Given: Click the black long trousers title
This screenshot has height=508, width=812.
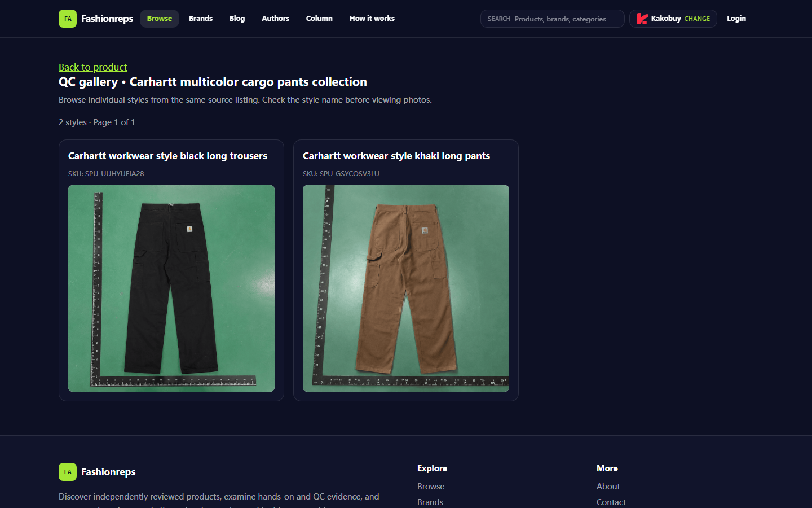Looking at the screenshot, I should 167,156.
